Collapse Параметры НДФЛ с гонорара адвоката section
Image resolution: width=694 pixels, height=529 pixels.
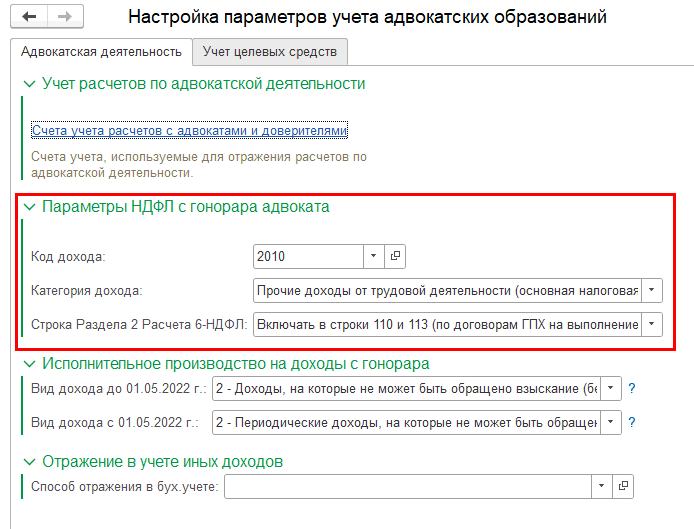[28, 207]
